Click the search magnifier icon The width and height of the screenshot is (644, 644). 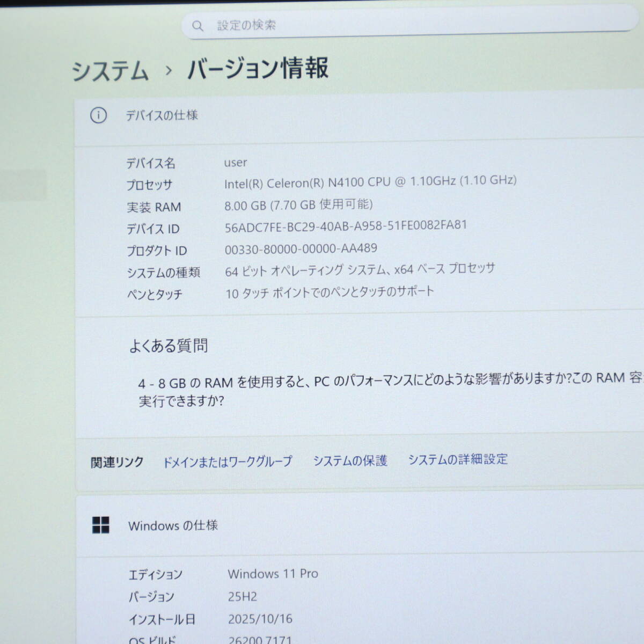click(197, 26)
